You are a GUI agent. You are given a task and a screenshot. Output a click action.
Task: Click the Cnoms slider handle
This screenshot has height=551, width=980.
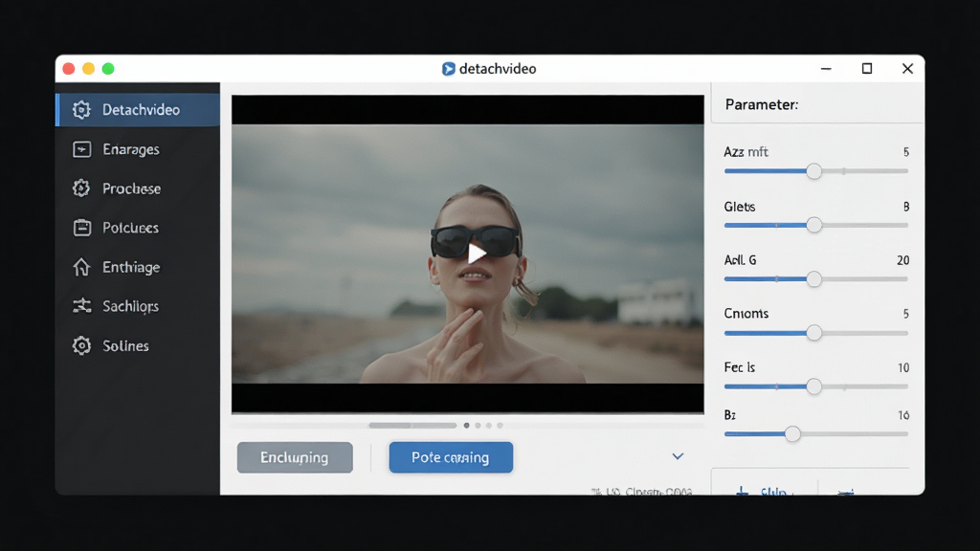coord(813,333)
